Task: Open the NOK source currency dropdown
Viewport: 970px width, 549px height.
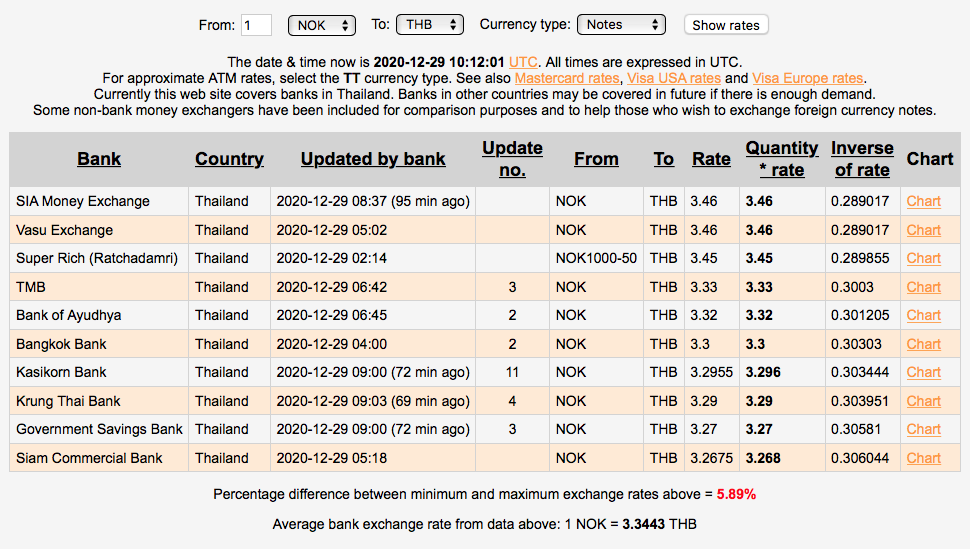Action: click(x=321, y=25)
